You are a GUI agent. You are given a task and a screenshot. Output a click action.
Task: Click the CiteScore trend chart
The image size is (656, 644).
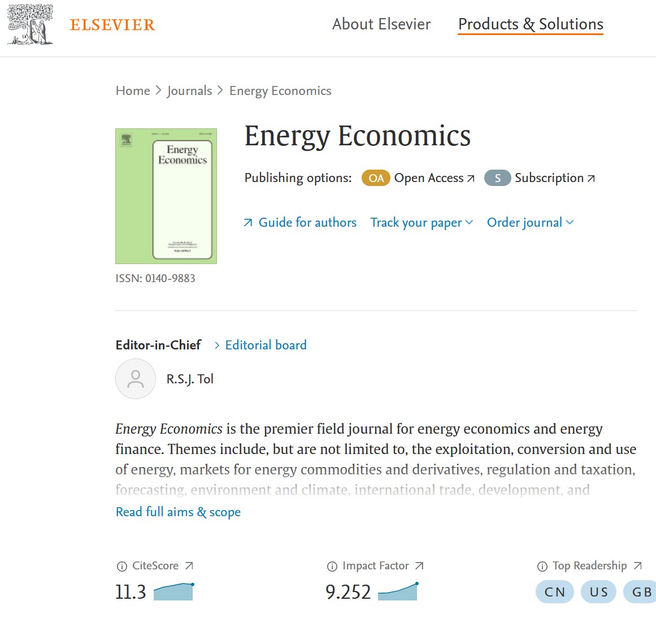(173, 591)
